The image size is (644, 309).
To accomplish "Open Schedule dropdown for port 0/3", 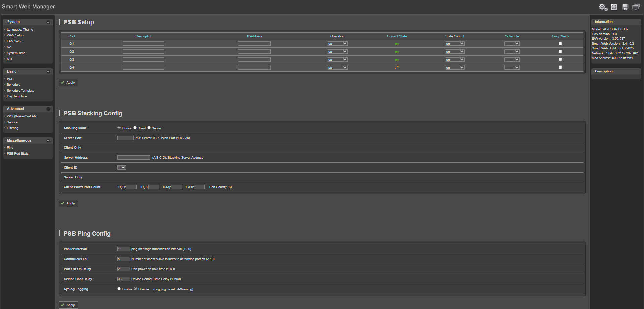I will coord(512,60).
